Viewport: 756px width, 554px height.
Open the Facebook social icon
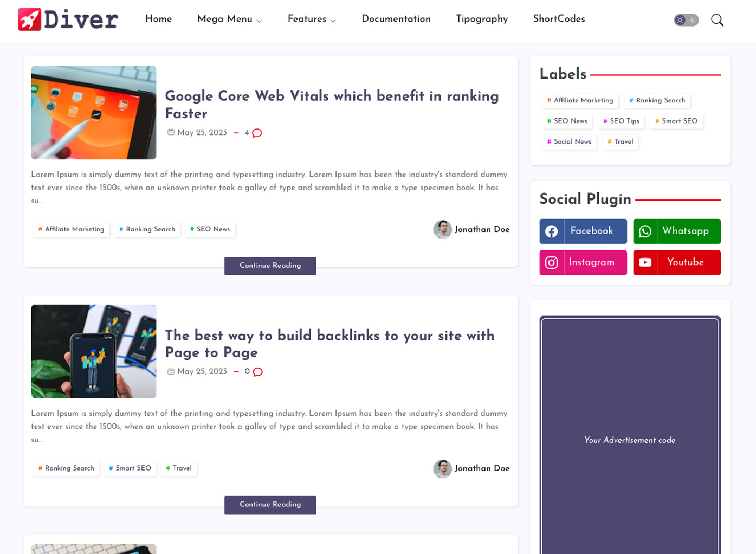coord(552,231)
